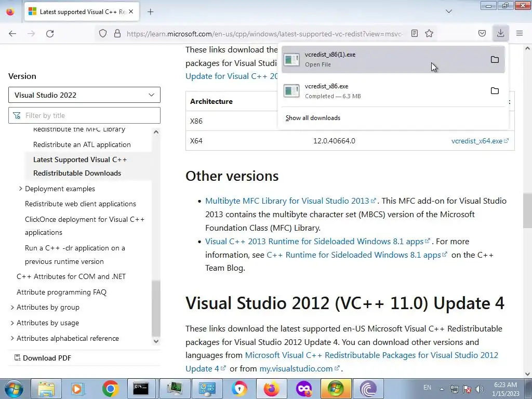This screenshot has height=399, width=532.
Task: Select Latest Supported Visual C++ Redistributable Downloads
Action: tap(80, 166)
